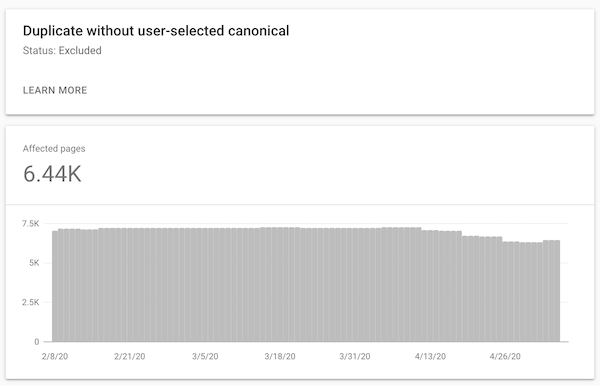This screenshot has height=386, width=600.
Task: Click the 4/26/20 date axis label
Action: (505, 357)
